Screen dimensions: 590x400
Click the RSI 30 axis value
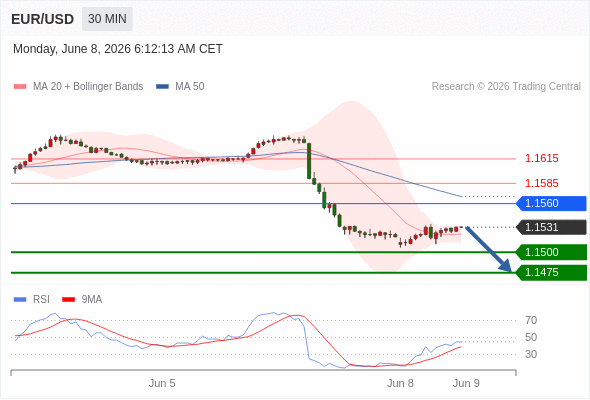click(531, 354)
